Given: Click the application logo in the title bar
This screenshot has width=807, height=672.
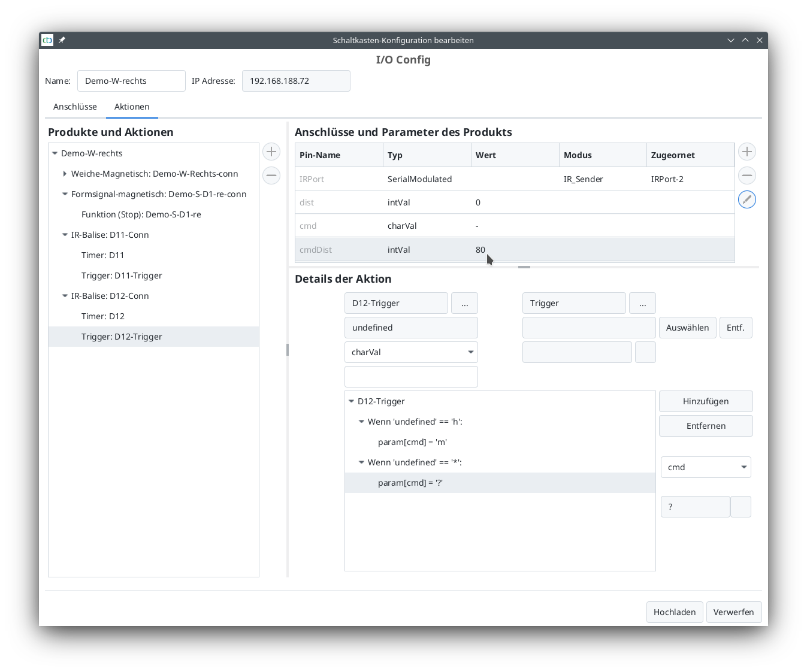Looking at the screenshot, I should point(47,40).
